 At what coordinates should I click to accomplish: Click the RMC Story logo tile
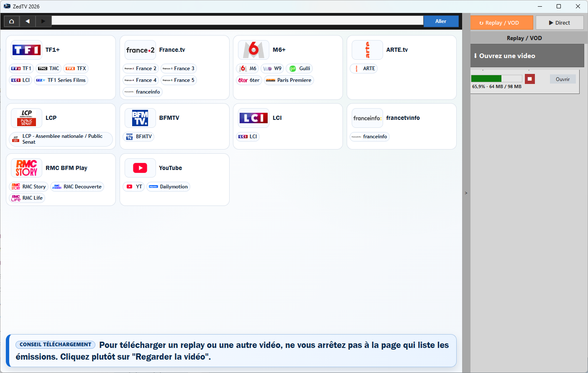[x=26, y=168]
